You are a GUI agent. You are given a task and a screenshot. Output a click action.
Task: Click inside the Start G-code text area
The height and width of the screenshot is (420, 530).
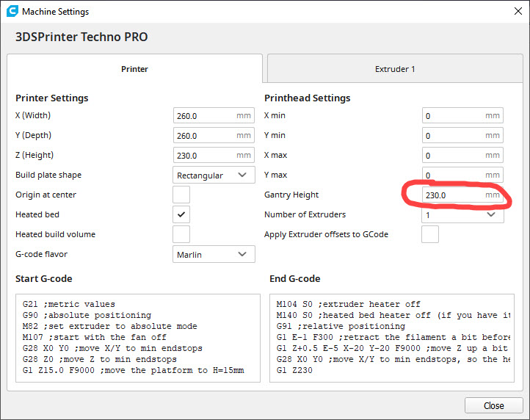[138, 338]
